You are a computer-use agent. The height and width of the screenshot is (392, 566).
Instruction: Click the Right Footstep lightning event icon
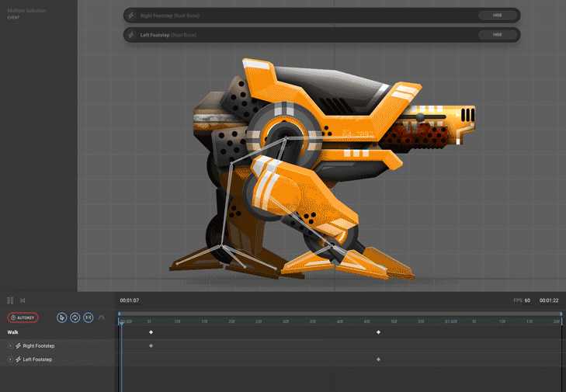[x=18, y=345]
